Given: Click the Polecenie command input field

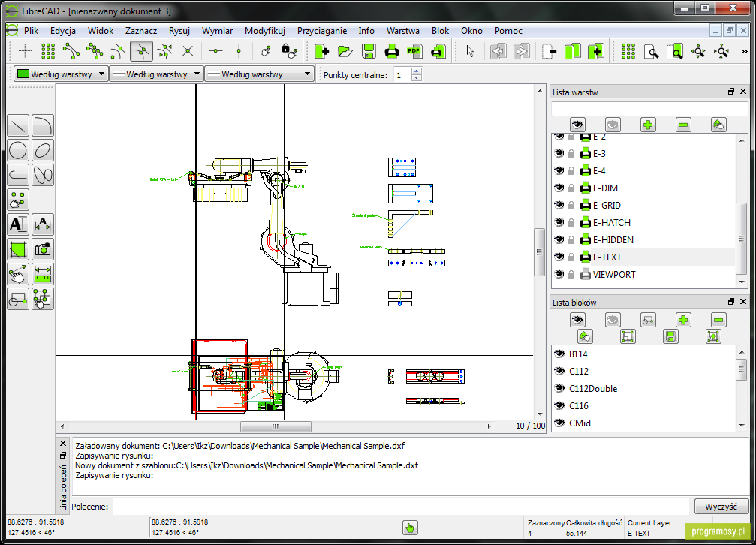Looking at the screenshot, I should tap(402, 507).
